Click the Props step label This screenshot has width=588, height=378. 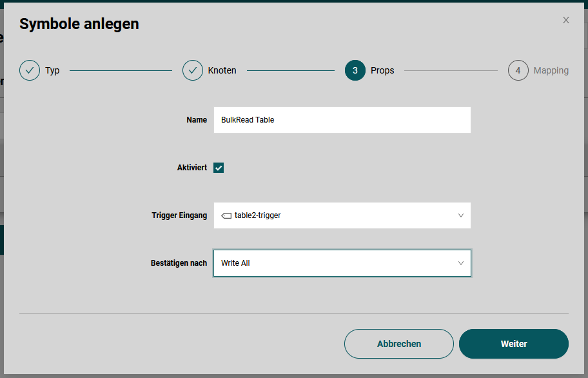tap(382, 70)
